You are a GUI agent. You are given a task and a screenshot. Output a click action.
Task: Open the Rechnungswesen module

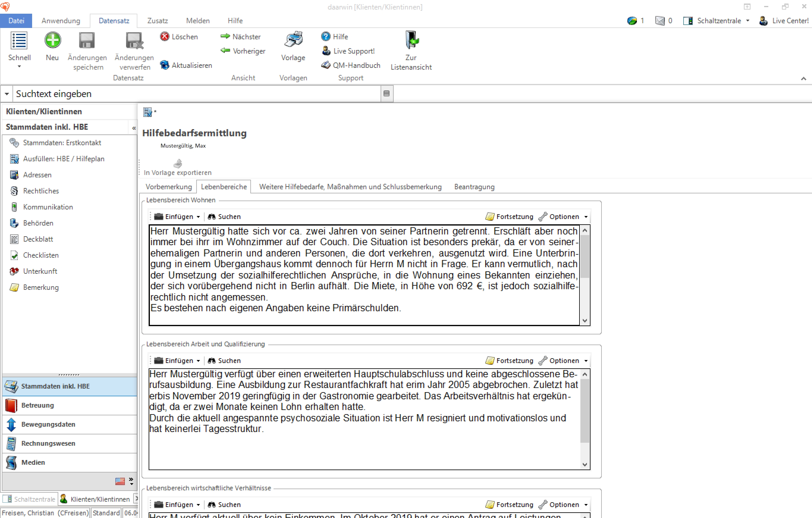(70, 443)
